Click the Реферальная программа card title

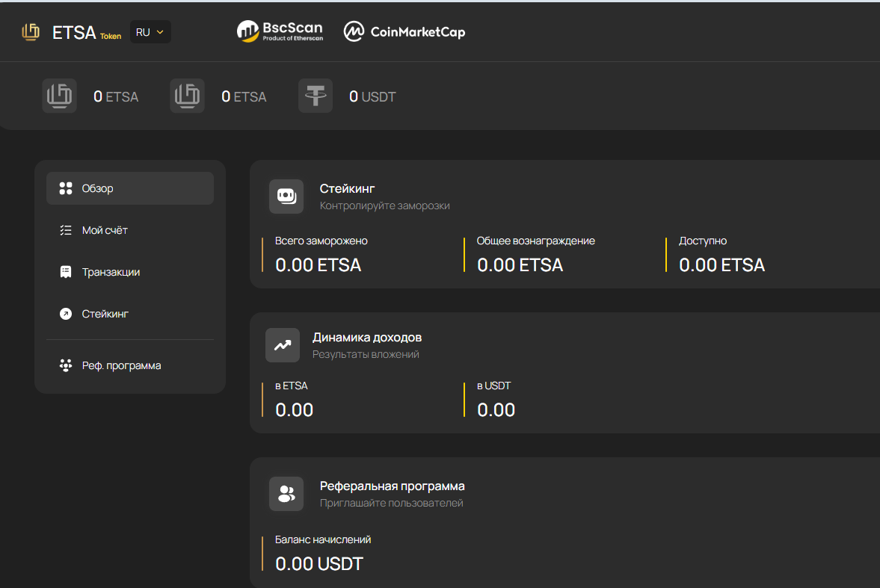pyautogui.click(x=393, y=486)
